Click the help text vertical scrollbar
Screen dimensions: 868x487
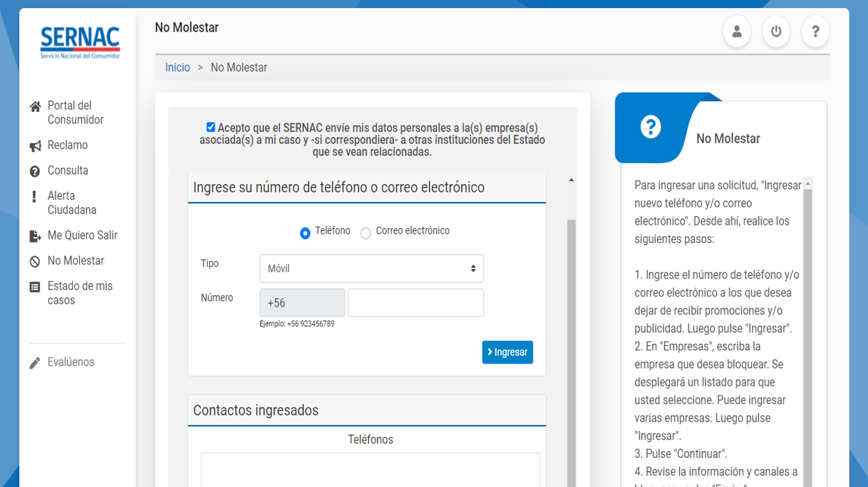pyautogui.click(x=808, y=339)
